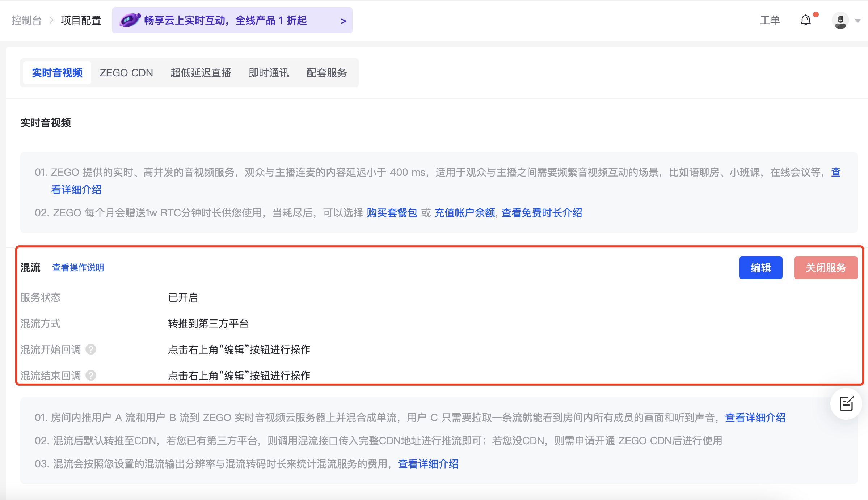Click the help icon next to 混流结束回调

pyautogui.click(x=92, y=376)
